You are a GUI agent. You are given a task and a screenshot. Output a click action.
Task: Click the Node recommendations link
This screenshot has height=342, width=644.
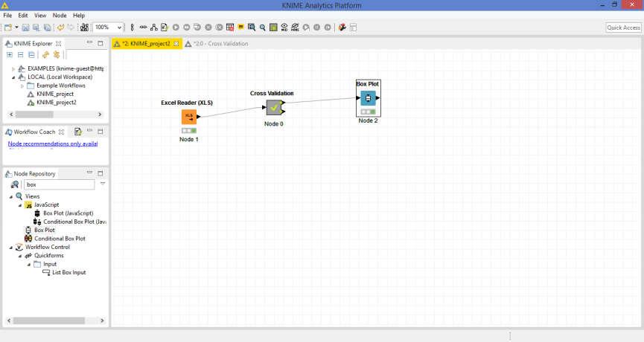(53, 143)
